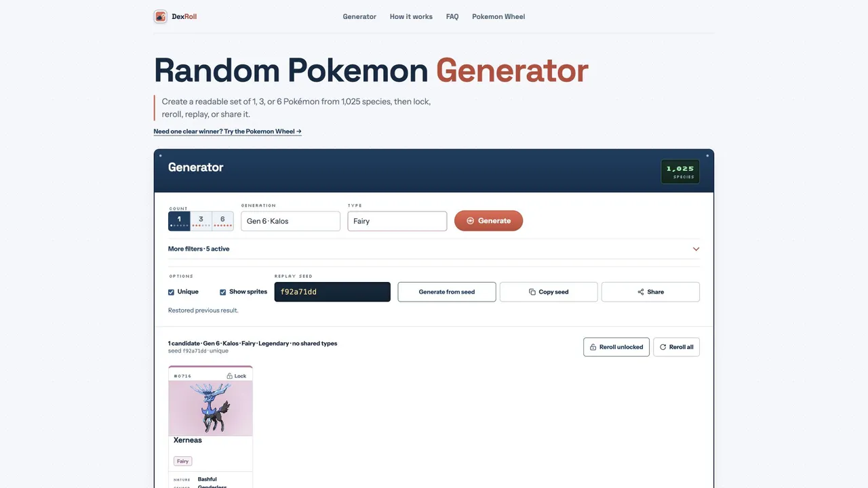Click the Xerneas name text
This screenshot has height=488, width=868.
(x=188, y=440)
